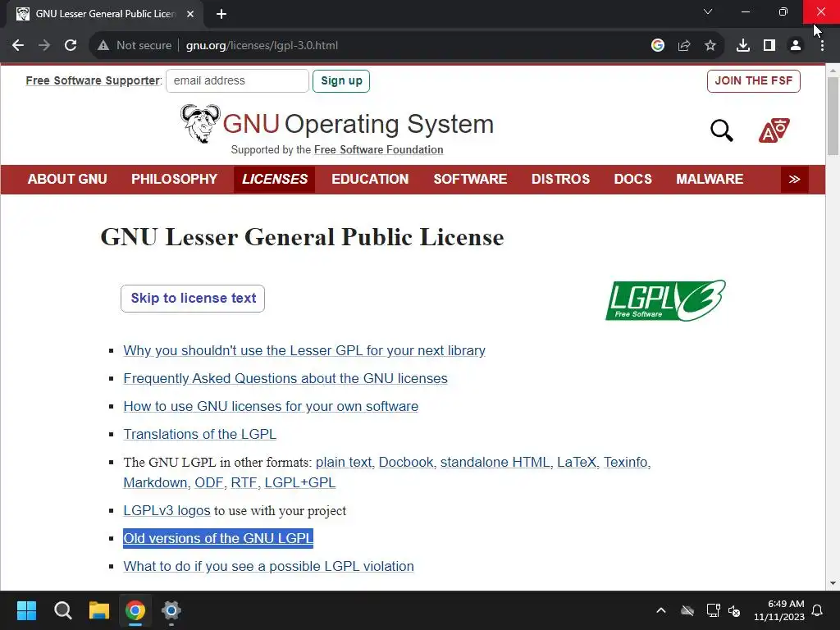Open notifications bell in taskbar
This screenshot has width=840, height=630.
pos(818,610)
